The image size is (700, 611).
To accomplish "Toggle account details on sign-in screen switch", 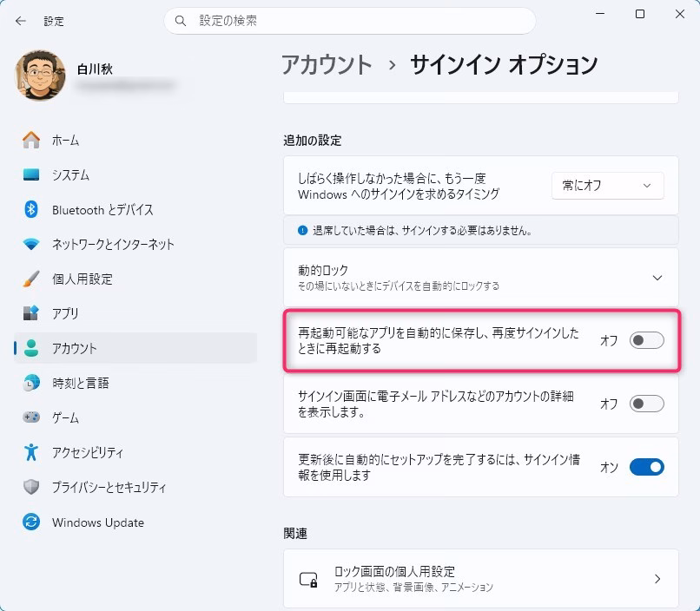I will [x=646, y=404].
